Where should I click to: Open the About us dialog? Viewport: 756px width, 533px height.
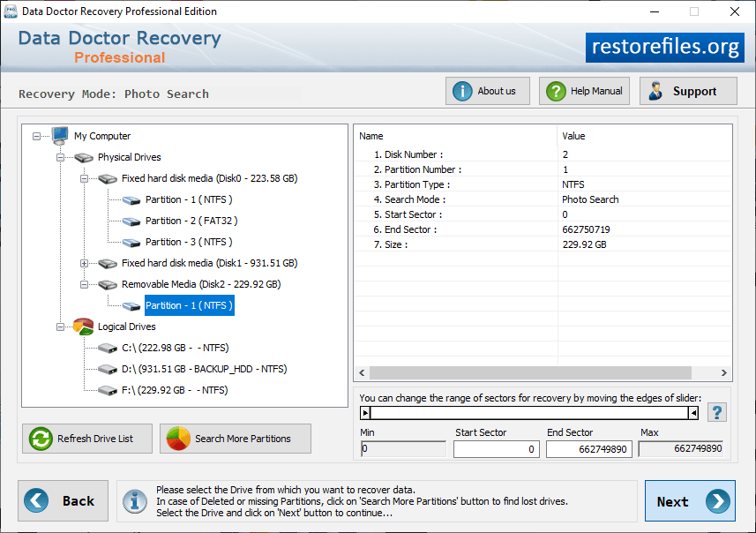pos(488,91)
